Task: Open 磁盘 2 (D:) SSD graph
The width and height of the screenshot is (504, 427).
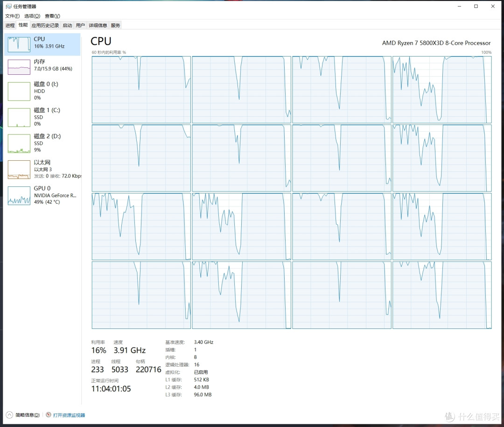Action: tap(19, 143)
